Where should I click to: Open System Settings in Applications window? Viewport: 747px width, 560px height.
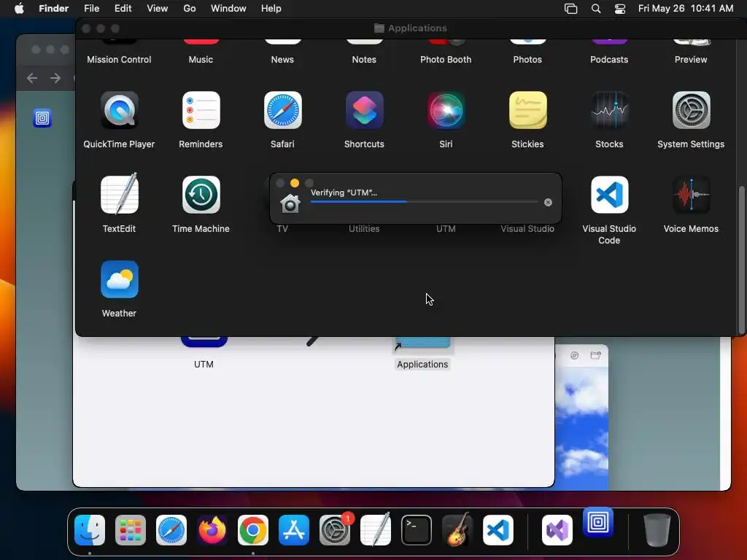click(692, 111)
